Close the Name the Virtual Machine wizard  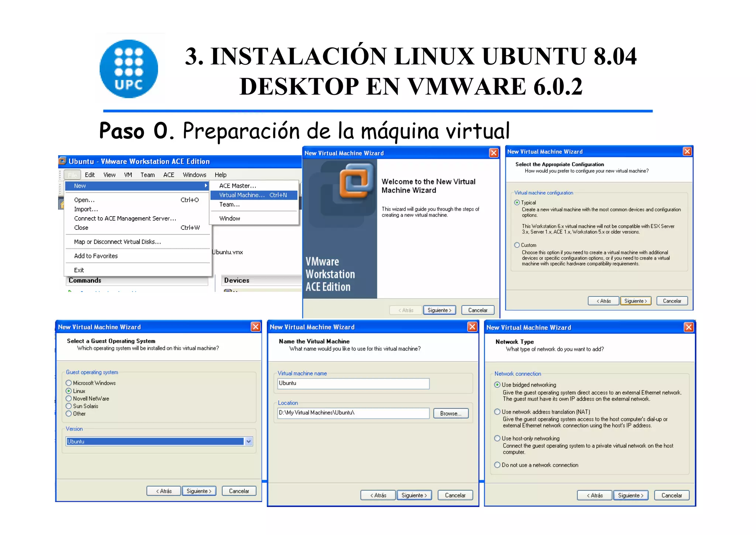tap(472, 327)
